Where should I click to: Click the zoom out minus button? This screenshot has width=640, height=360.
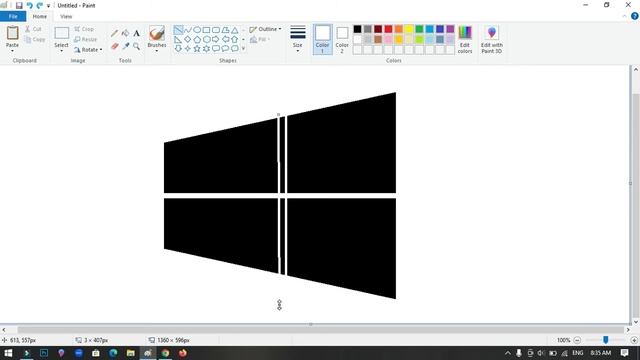[577, 340]
